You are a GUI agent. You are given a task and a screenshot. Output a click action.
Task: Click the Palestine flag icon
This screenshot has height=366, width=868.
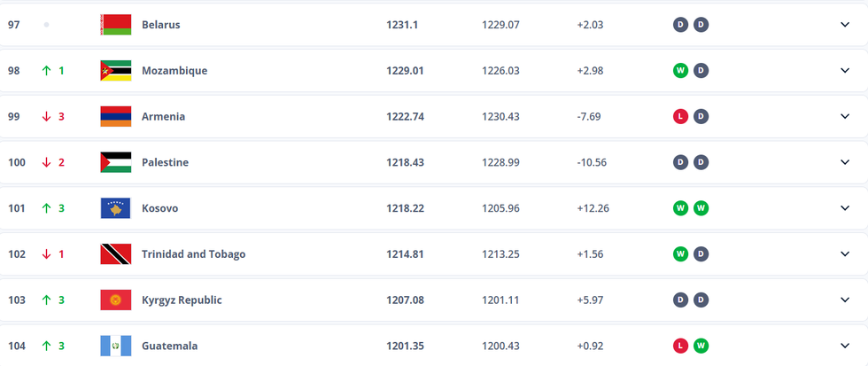[x=116, y=162]
